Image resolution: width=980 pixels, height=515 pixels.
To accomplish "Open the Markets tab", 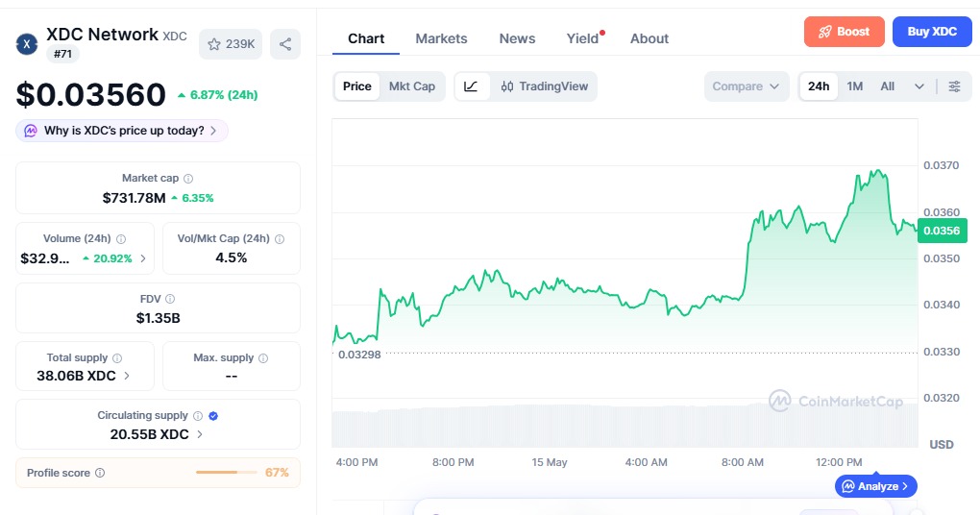I will [x=441, y=38].
